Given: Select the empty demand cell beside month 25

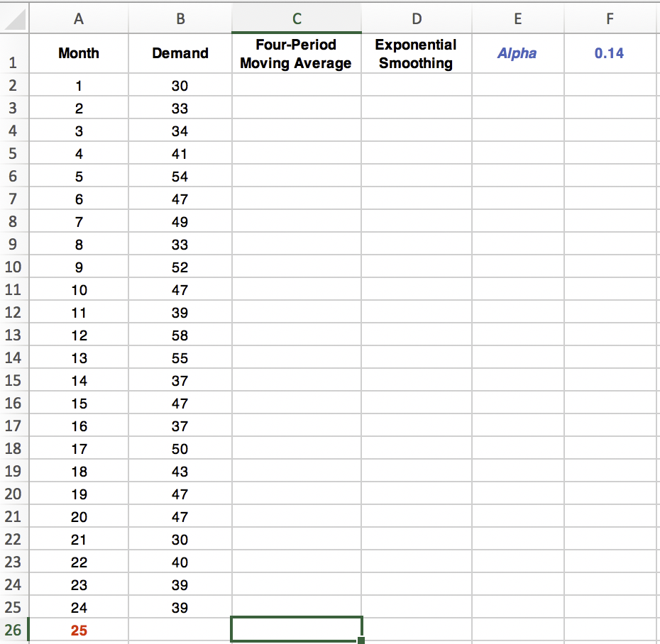Looking at the screenshot, I should coord(180,628).
